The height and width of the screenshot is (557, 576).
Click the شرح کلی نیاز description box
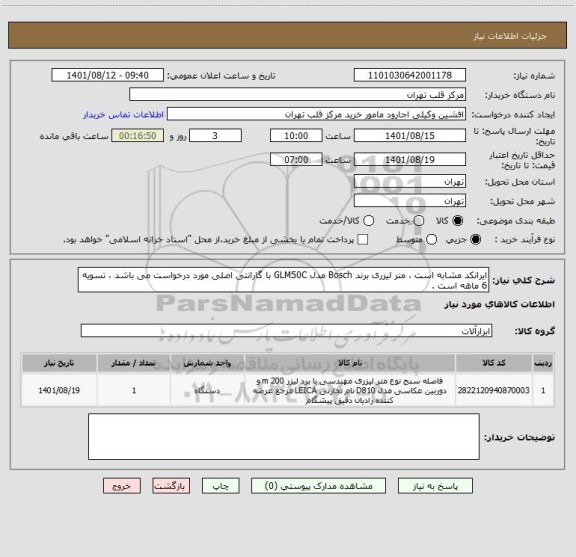point(284,280)
